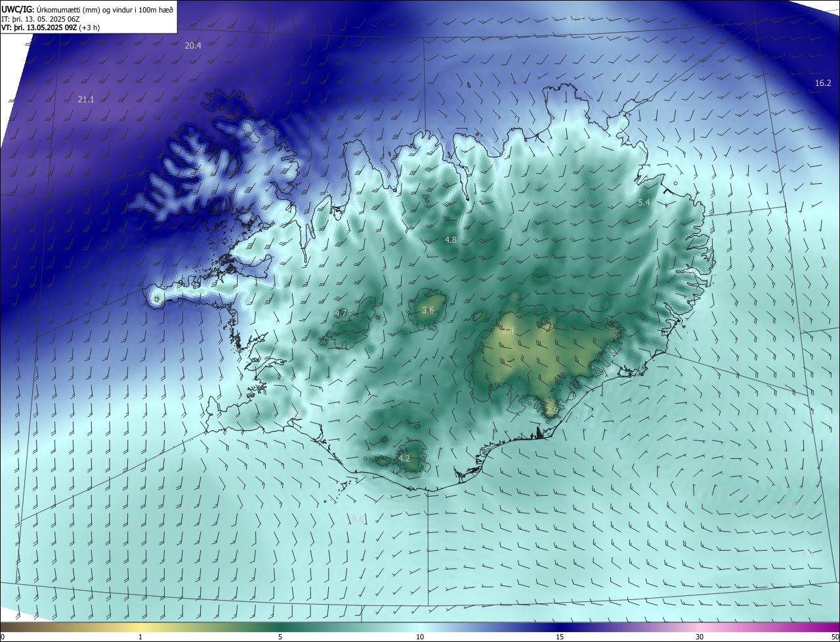
Task: Click the color scale tick label 50
Action: (x=835, y=637)
